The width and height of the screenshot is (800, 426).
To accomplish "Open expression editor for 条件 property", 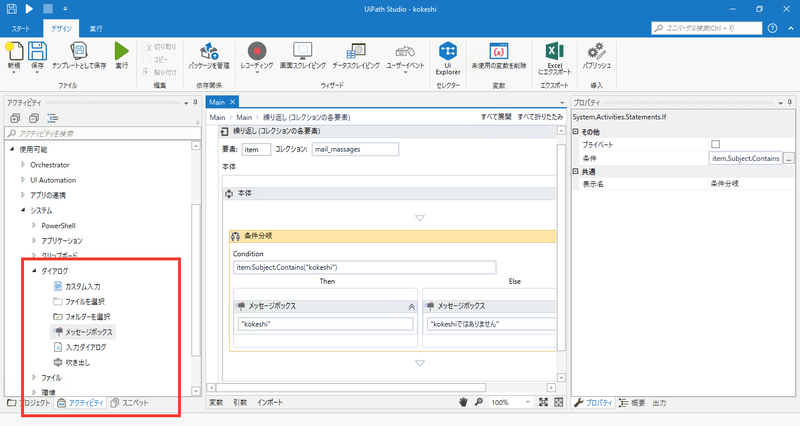I will (789, 159).
